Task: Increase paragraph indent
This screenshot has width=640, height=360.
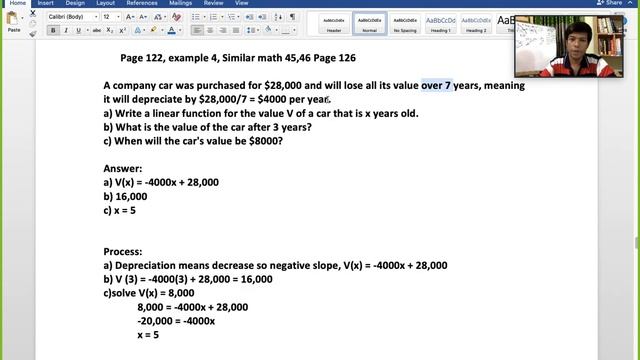Action: tap(262, 17)
